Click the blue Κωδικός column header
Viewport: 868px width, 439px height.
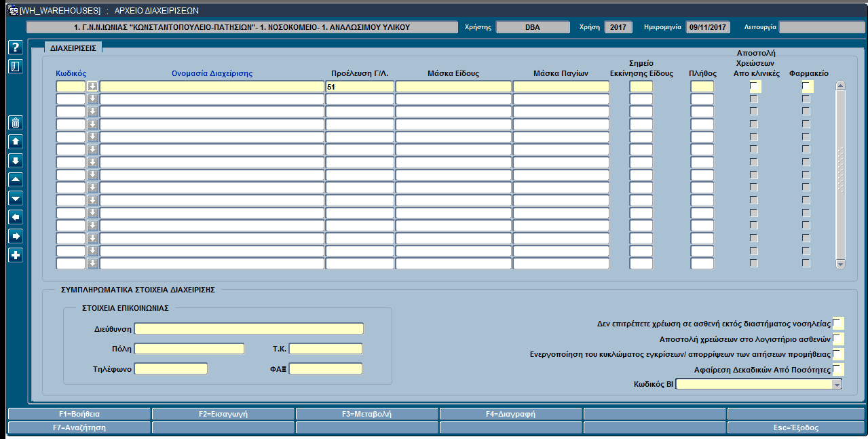tap(71, 73)
